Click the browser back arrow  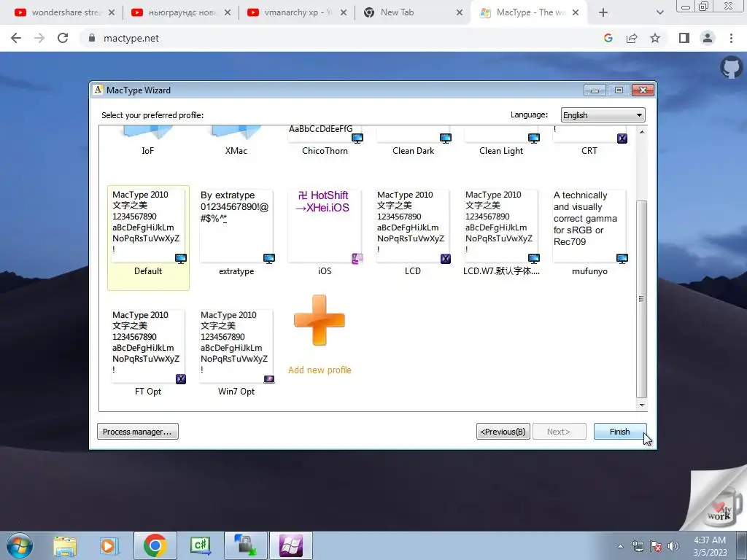click(16, 38)
